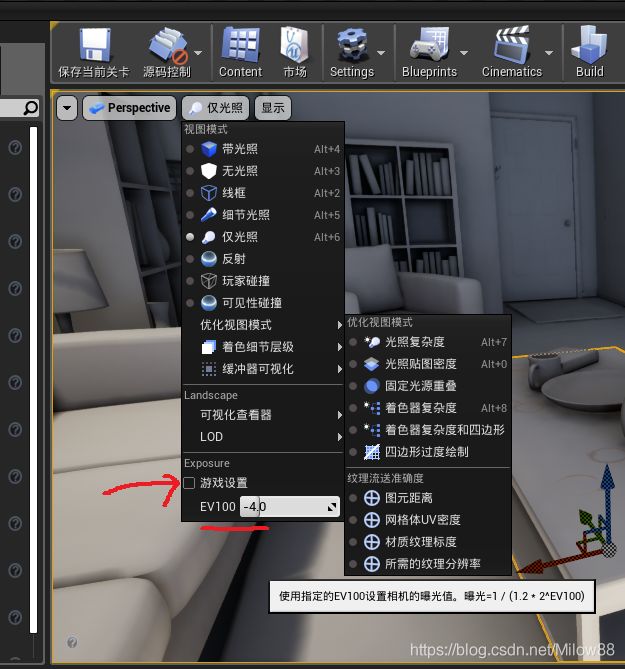Expand the 优化视图模式 submenu arrow
Viewport: 625px width, 669px height.
click(340, 325)
